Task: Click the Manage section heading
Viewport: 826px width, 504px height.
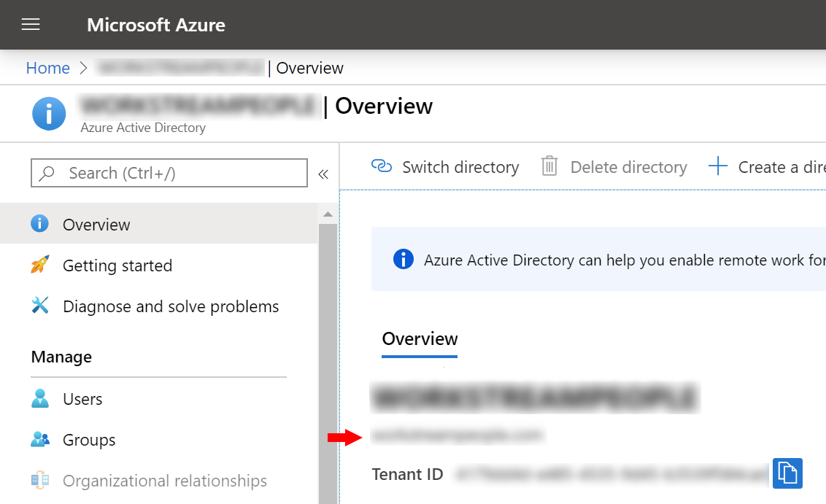Action: (61, 357)
